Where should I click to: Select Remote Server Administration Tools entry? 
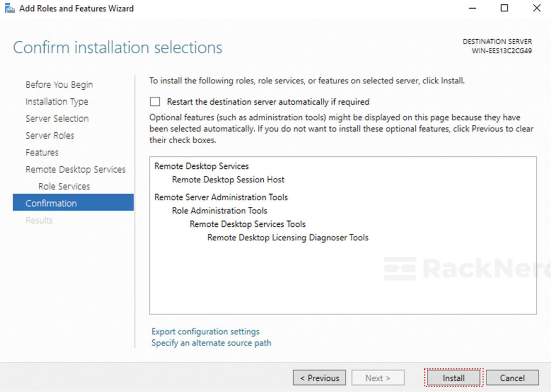click(x=220, y=197)
